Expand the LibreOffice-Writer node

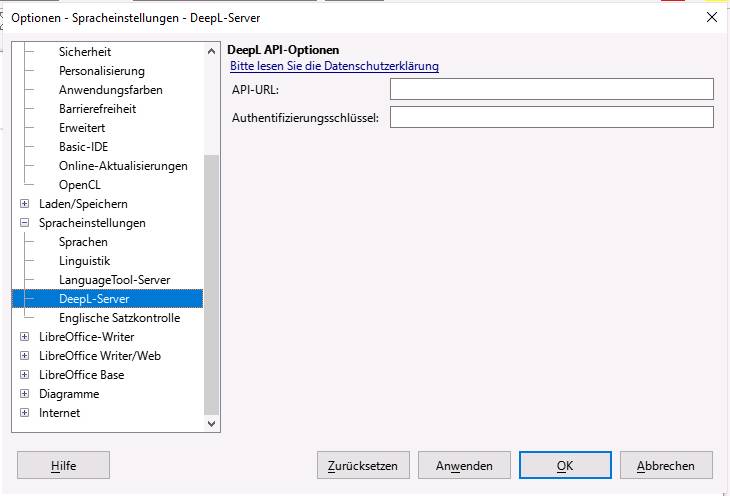click(25, 337)
